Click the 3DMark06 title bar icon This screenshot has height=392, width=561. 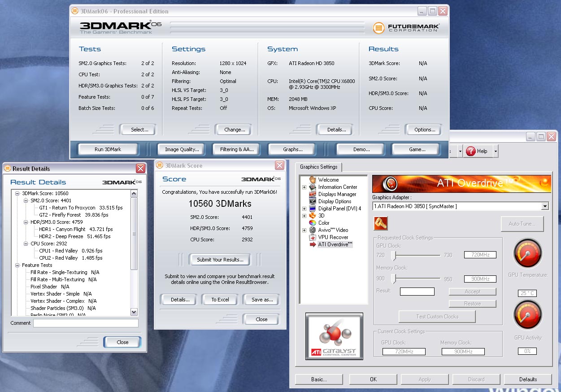pyautogui.click(x=76, y=11)
